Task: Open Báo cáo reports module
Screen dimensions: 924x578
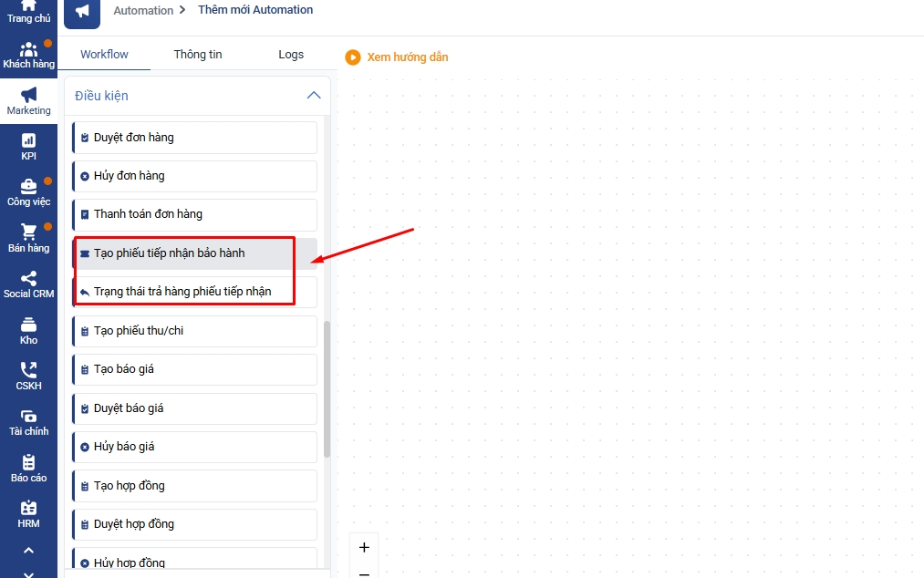Action: [x=28, y=469]
